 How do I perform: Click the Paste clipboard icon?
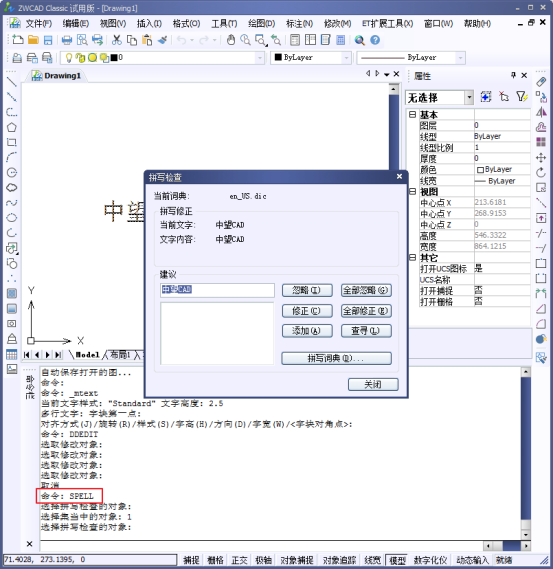point(147,40)
